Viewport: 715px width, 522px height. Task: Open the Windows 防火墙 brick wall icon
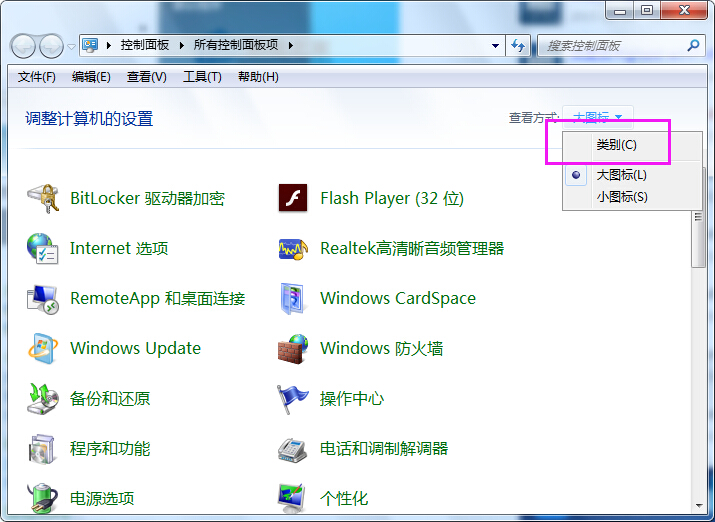[x=293, y=349]
